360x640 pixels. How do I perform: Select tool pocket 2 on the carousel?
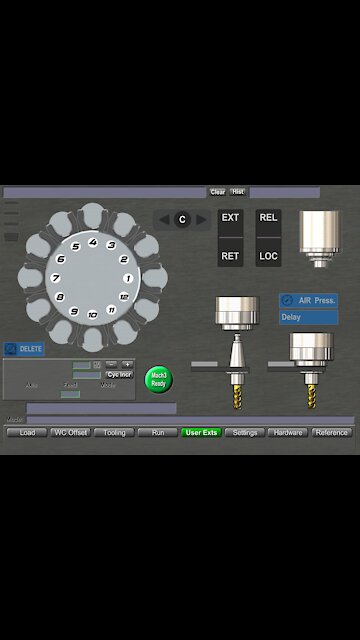pos(124,259)
